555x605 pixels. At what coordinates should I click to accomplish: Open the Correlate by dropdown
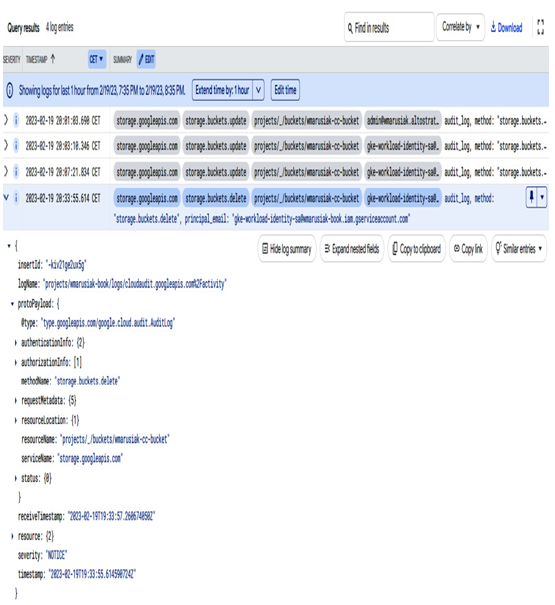[x=460, y=27]
